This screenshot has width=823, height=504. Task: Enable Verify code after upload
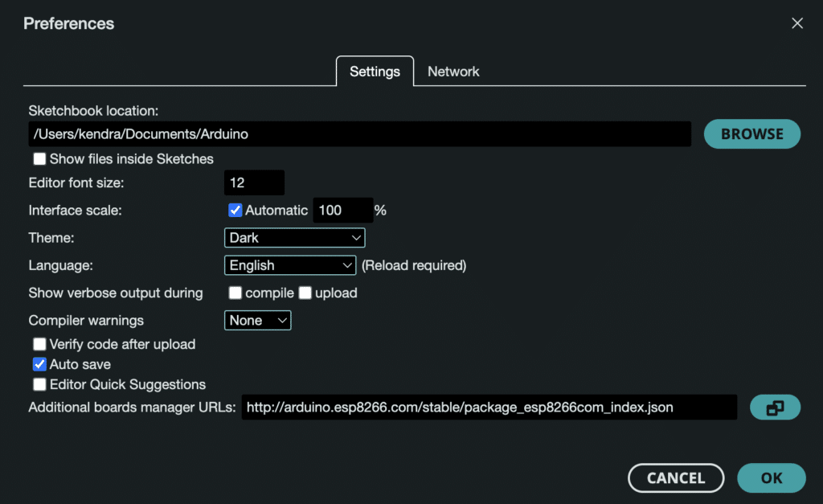click(39, 344)
